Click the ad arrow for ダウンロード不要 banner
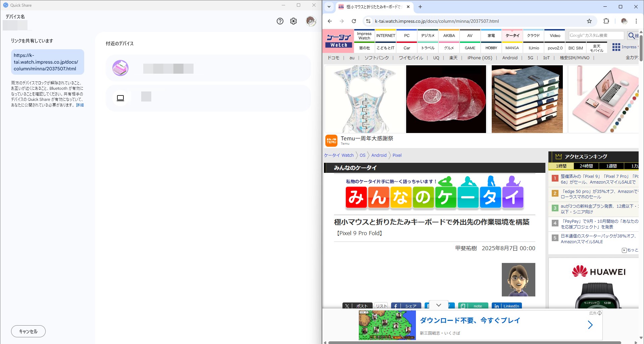This screenshot has height=344, width=644. pos(590,325)
